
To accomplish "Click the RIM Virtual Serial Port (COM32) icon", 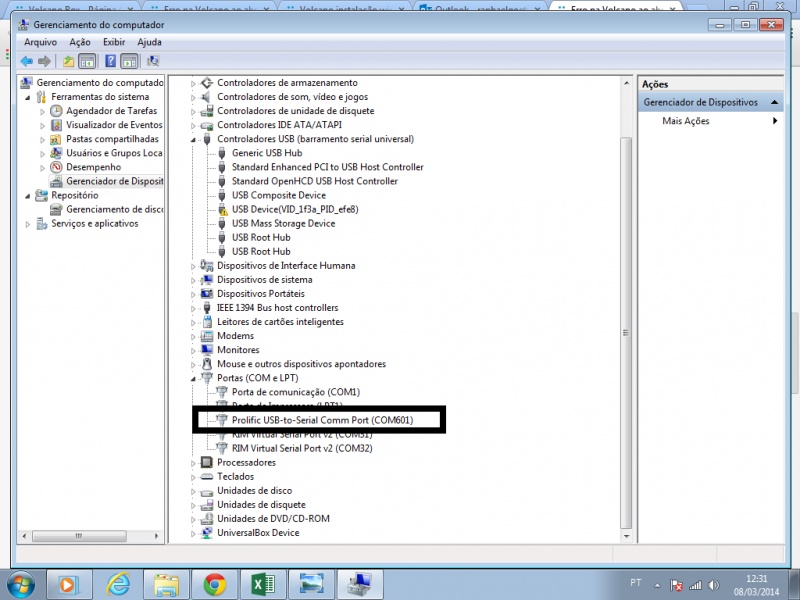I will (x=221, y=448).
